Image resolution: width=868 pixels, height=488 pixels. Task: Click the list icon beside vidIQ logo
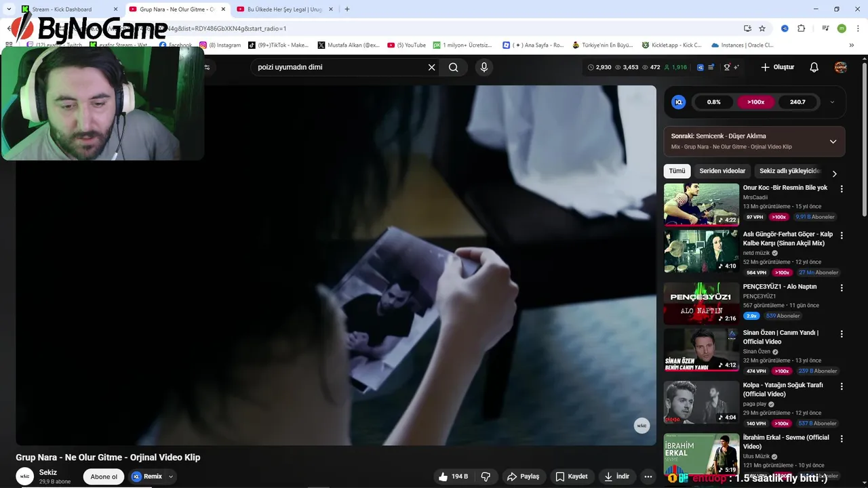coord(711,67)
